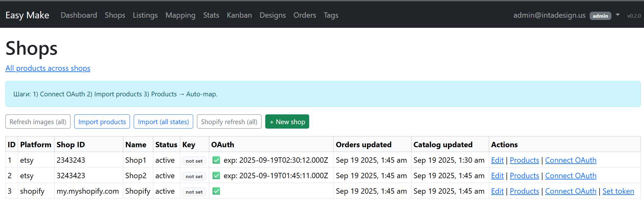Open the Dashboard menu item
The height and width of the screenshot is (206, 644).
pos(79,15)
